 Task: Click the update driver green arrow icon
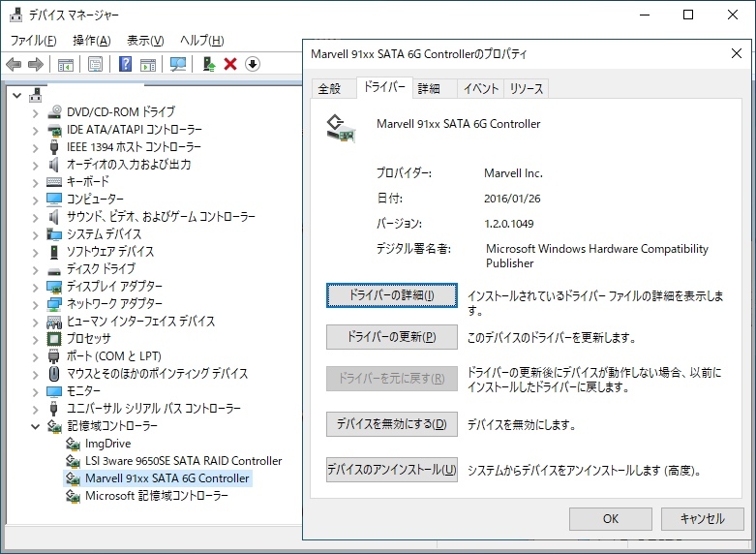209,64
